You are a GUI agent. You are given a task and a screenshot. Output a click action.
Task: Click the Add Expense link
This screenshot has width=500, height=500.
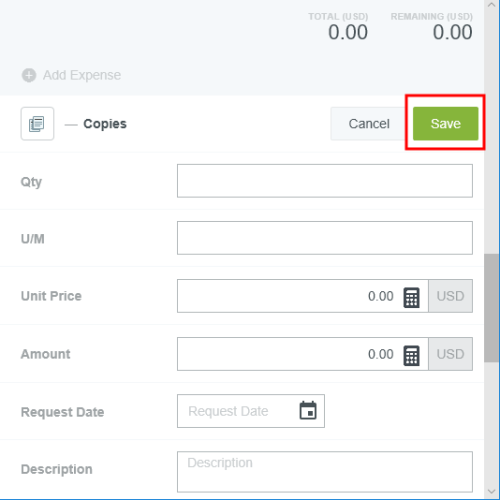point(82,75)
